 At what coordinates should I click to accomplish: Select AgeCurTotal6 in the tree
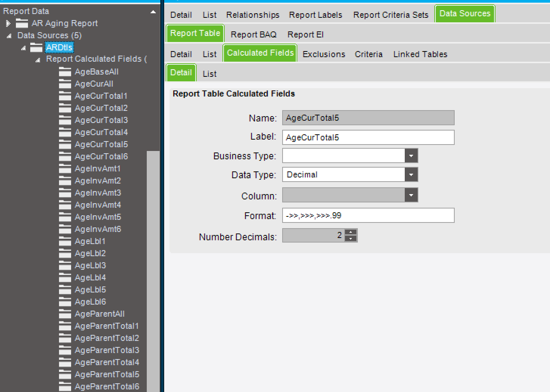point(101,157)
